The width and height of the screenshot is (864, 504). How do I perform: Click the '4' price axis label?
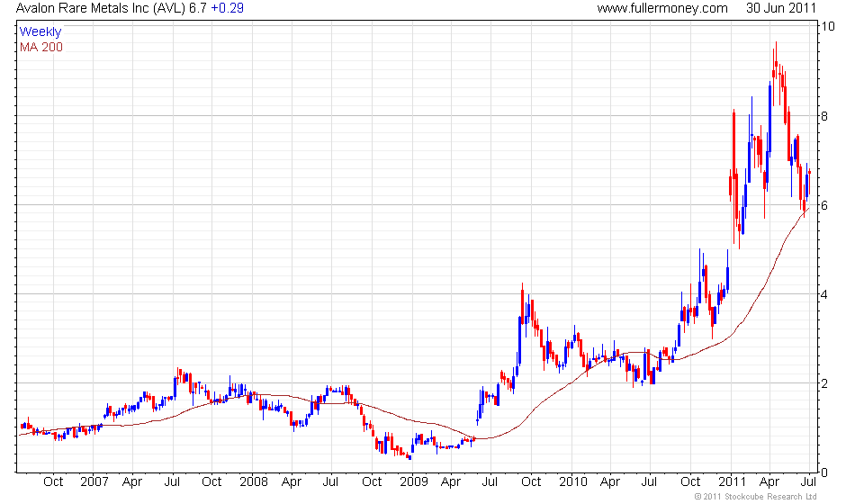(824, 294)
